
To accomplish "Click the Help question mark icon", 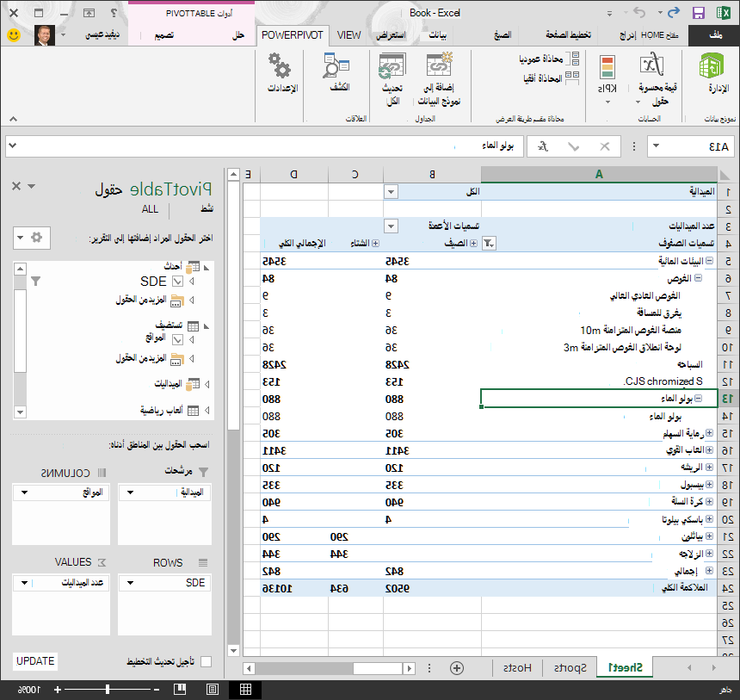I will pyautogui.click(x=114, y=13).
